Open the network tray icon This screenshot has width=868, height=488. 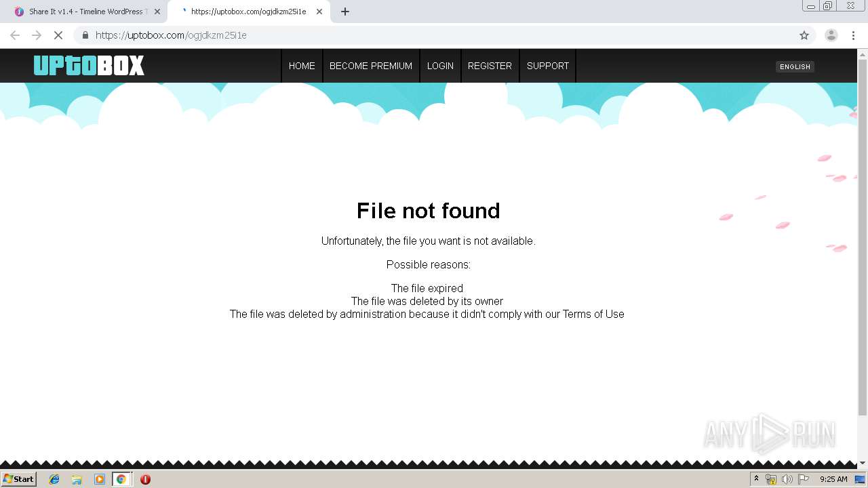[771, 479]
